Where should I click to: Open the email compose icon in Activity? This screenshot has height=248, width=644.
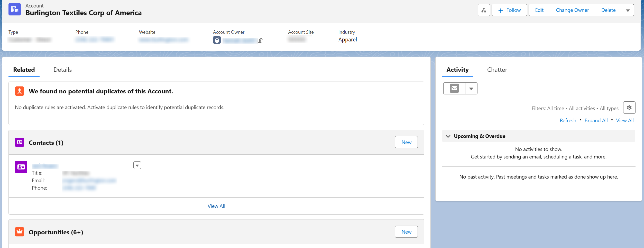tap(454, 88)
